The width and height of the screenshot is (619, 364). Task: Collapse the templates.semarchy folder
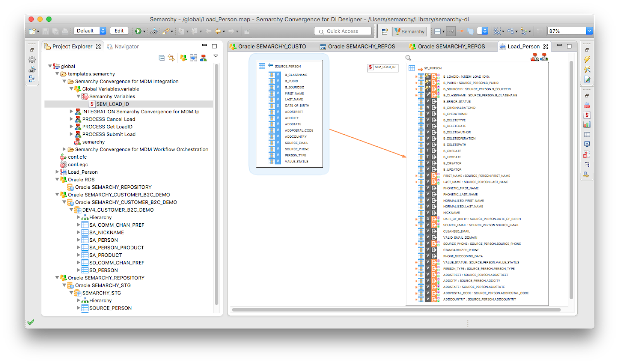pyautogui.click(x=57, y=73)
